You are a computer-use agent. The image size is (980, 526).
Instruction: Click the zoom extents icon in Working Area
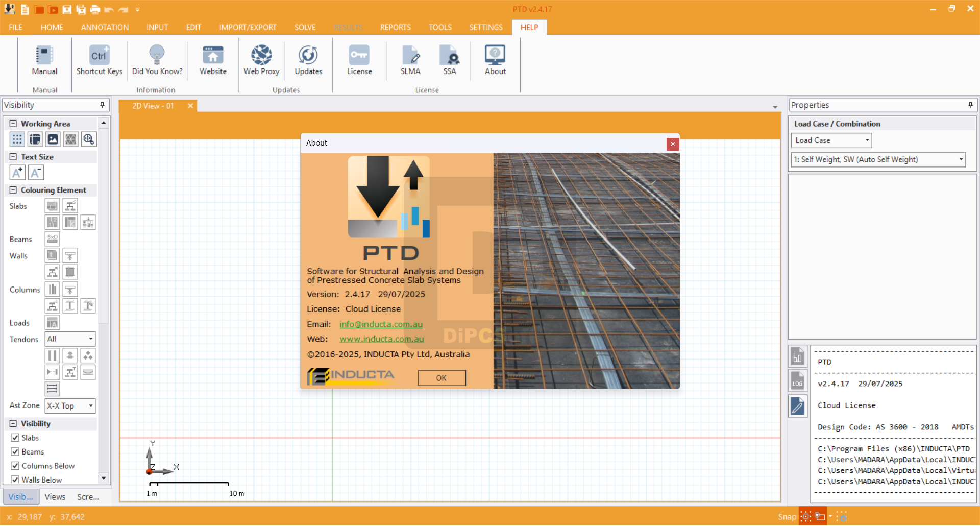(89, 139)
